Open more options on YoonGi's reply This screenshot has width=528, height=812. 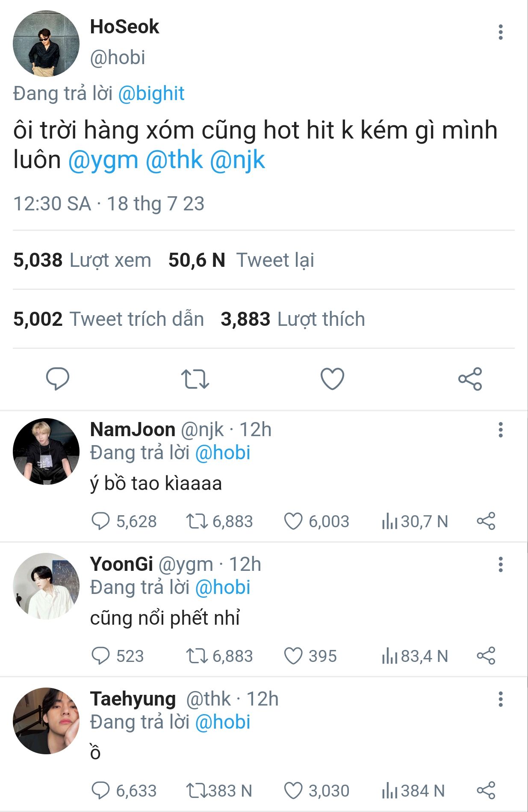pos(500,564)
